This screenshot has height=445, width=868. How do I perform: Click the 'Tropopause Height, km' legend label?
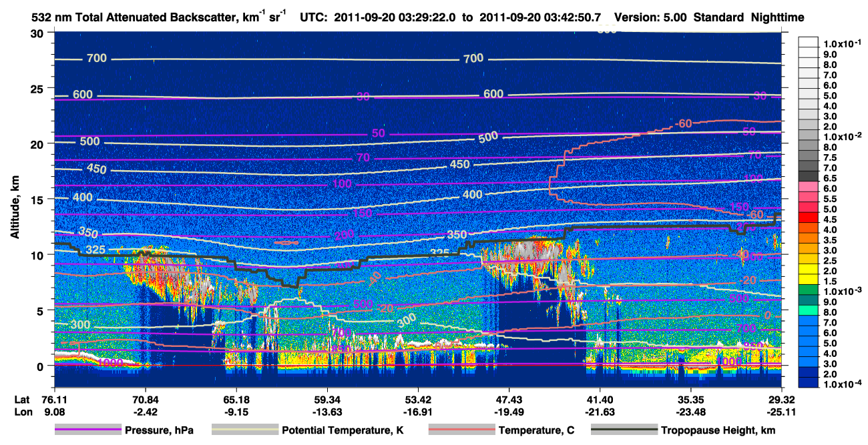[x=718, y=430]
